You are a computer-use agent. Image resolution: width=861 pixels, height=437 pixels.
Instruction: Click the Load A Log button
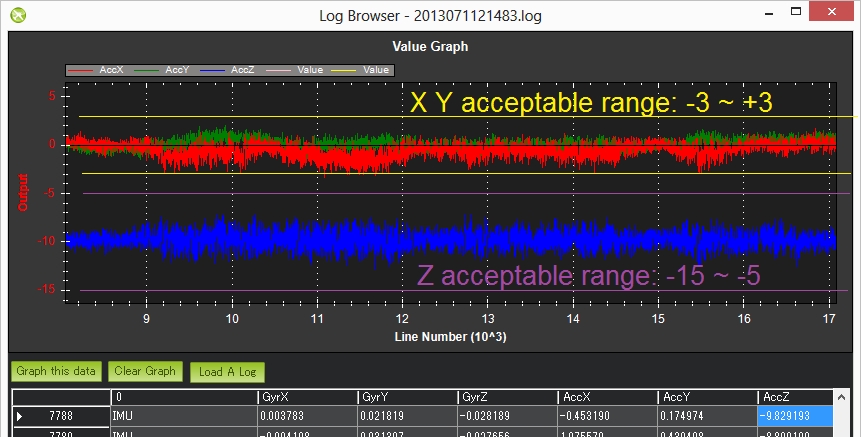pyautogui.click(x=227, y=372)
